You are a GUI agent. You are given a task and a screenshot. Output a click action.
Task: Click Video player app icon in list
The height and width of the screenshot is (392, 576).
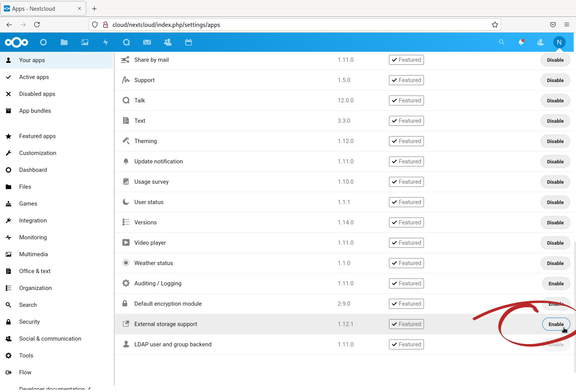(x=126, y=243)
